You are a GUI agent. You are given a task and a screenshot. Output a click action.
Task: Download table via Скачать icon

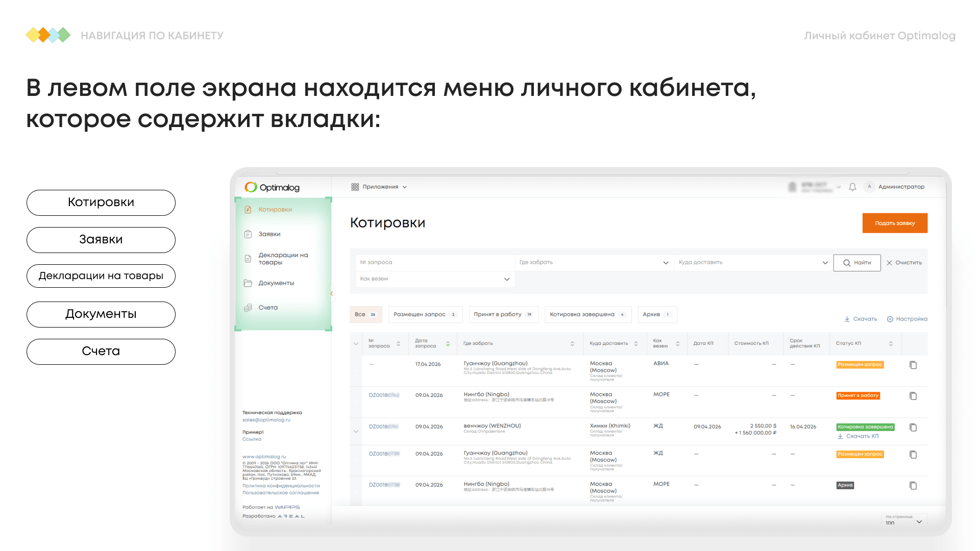[x=847, y=319]
